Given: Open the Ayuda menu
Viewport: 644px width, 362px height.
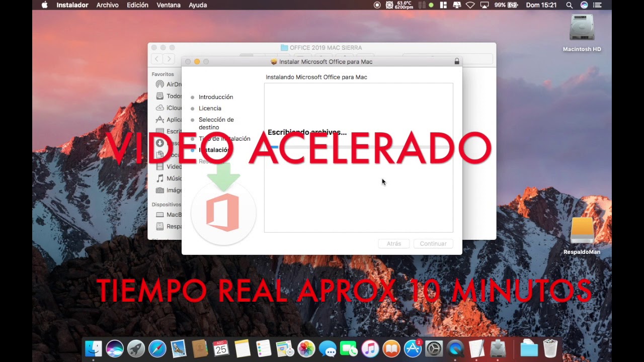Looking at the screenshot, I should click(x=198, y=5).
